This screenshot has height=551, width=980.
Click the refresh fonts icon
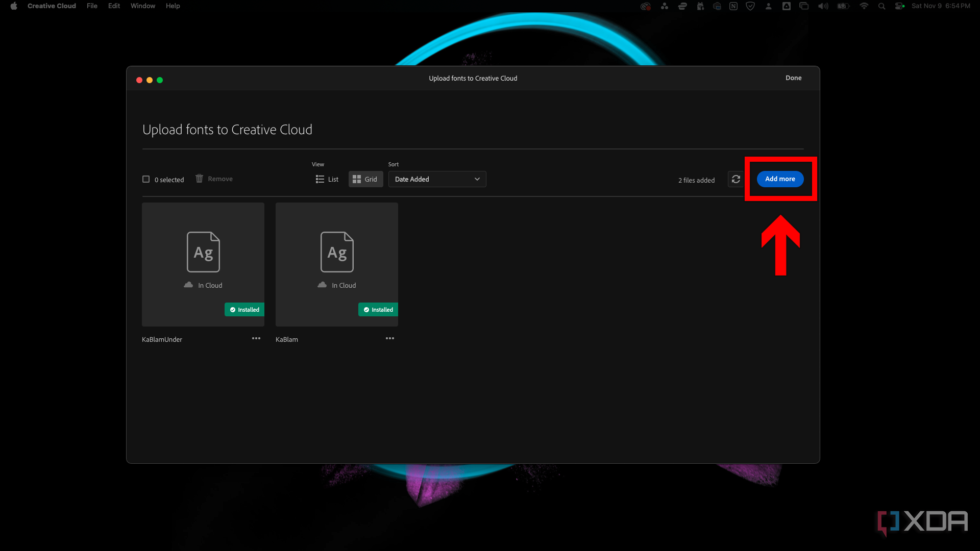[x=736, y=179]
